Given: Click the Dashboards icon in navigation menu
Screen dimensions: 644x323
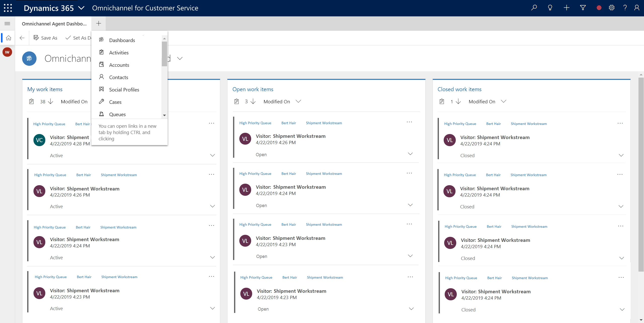Looking at the screenshot, I should (x=102, y=40).
